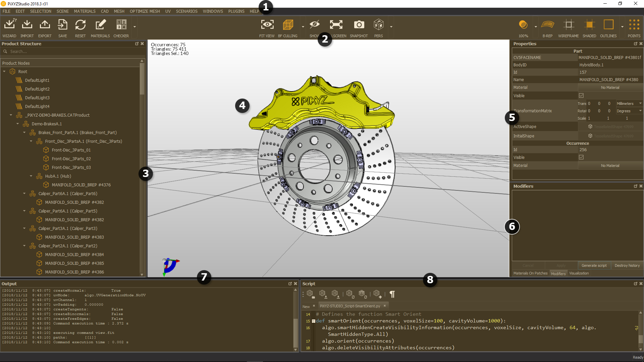Close the Modifiers panel
Viewport: 644px width, 362px height.
(641, 186)
